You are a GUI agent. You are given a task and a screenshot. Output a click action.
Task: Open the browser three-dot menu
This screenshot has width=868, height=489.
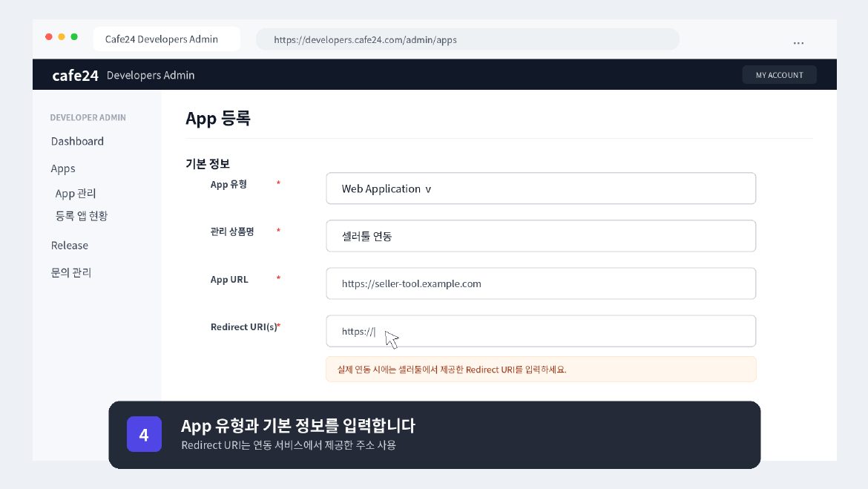[x=798, y=42]
